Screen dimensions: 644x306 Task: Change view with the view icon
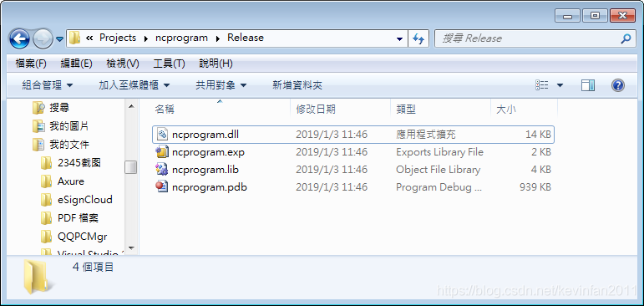pyautogui.click(x=542, y=85)
